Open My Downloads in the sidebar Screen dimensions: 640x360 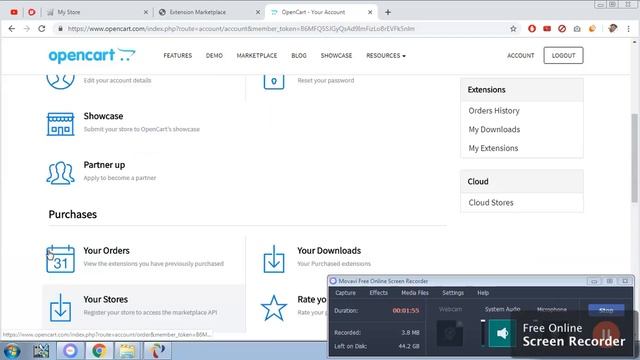[x=494, y=129]
